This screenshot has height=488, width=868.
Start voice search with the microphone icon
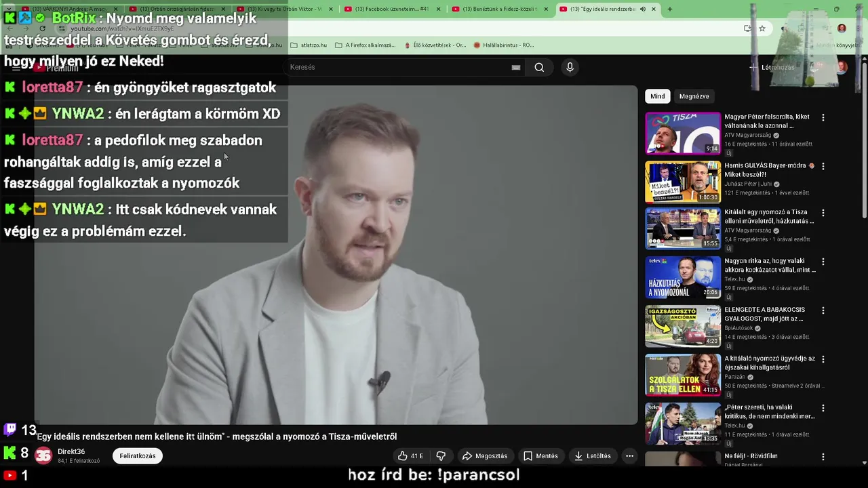[x=570, y=67]
